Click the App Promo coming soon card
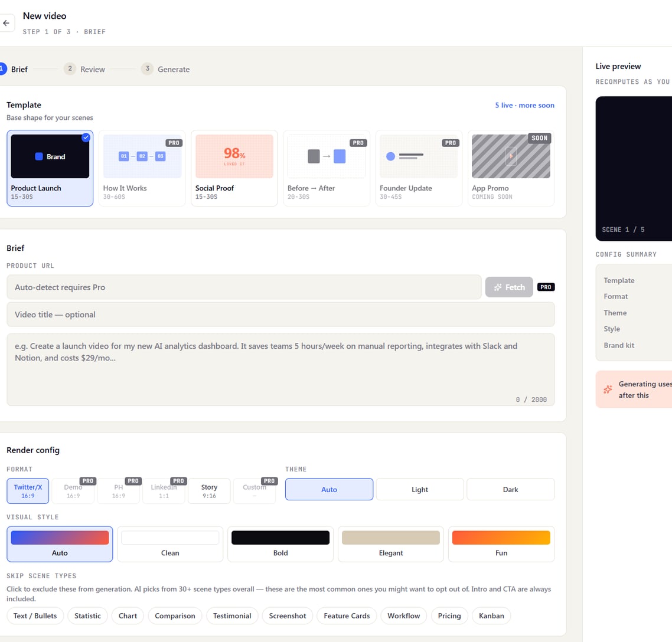Viewport: 672px width, 642px height. coord(511,168)
